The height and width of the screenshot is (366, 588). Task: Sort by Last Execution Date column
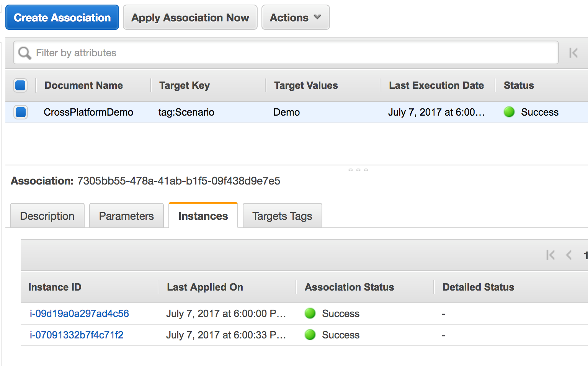[436, 85]
